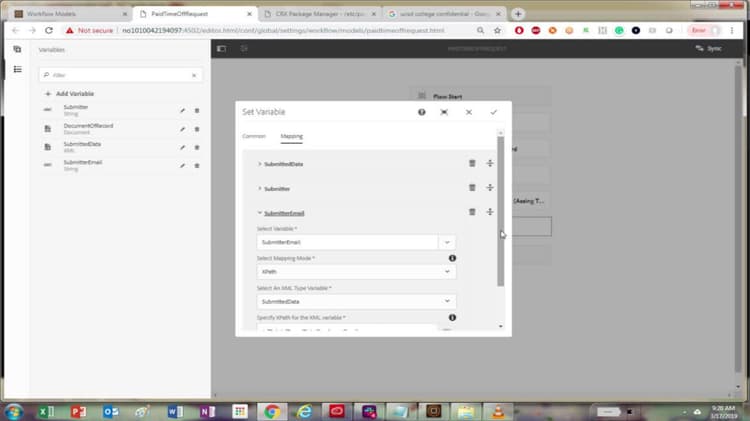Click the variables Filter field

pos(120,75)
